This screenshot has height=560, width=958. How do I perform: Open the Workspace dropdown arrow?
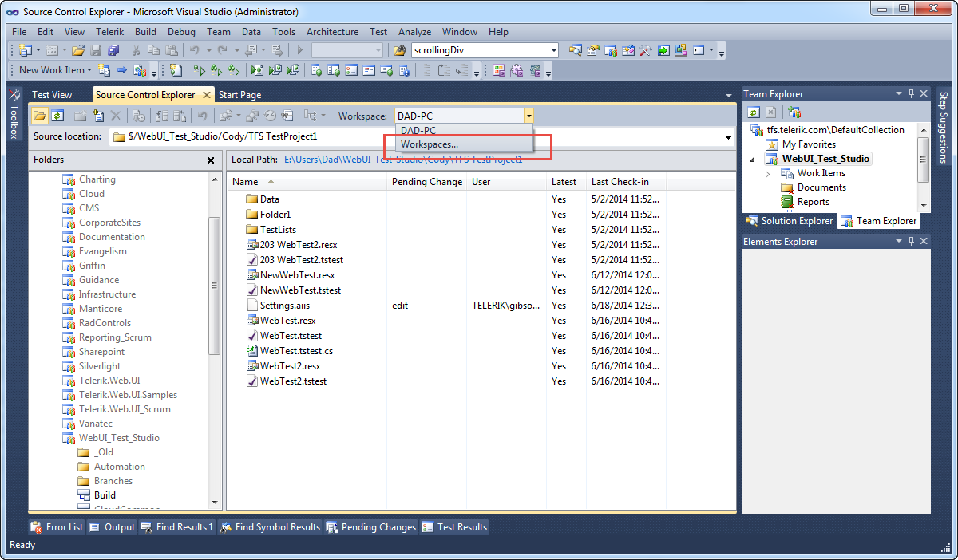click(528, 116)
